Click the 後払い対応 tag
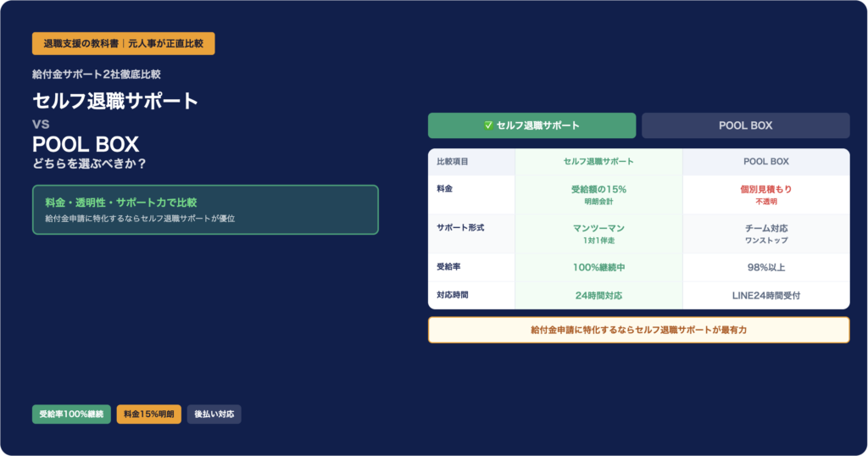The width and height of the screenshot is (868, 456). tap(214, 414)
